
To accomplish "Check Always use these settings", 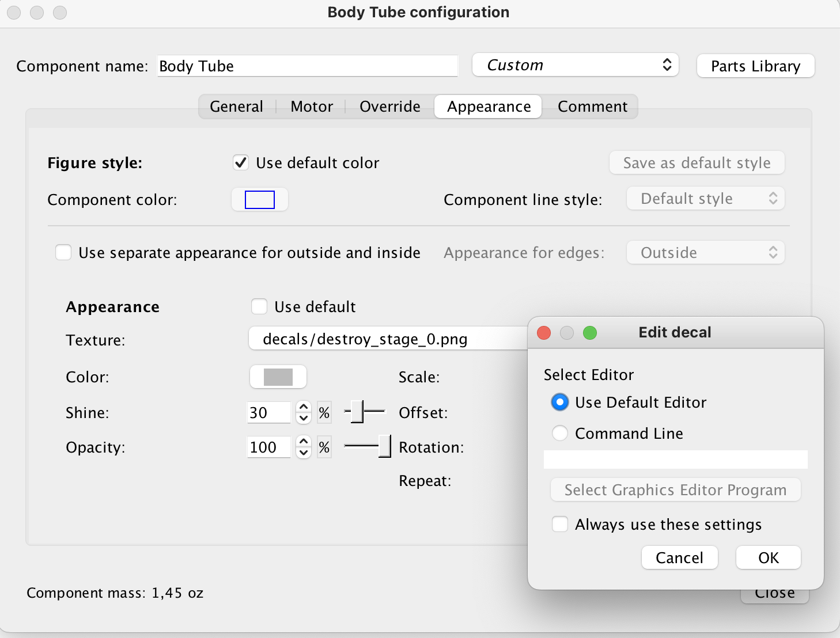I will click(x=559, y=524).
